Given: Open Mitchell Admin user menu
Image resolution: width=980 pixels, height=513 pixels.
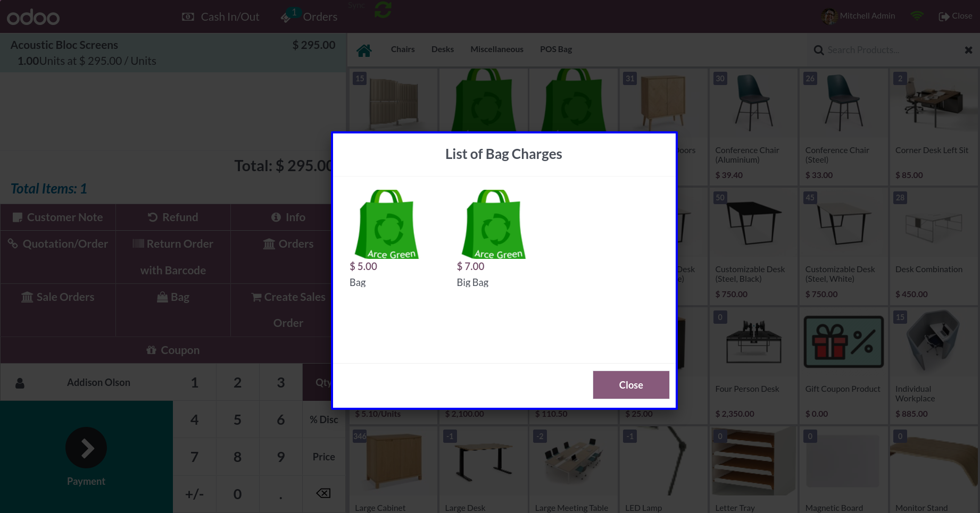Looking at the screenshot, I should (x=858, y=16).
